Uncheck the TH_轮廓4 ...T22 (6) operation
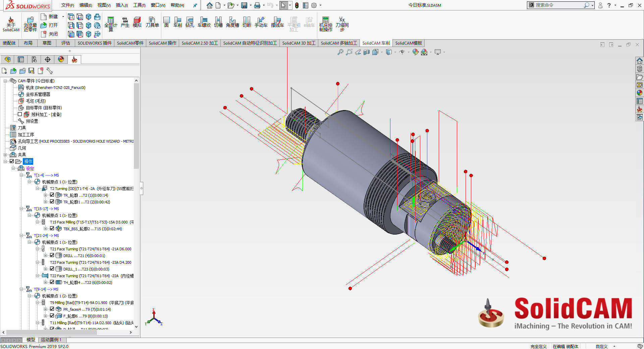 [x=52, y=282]
